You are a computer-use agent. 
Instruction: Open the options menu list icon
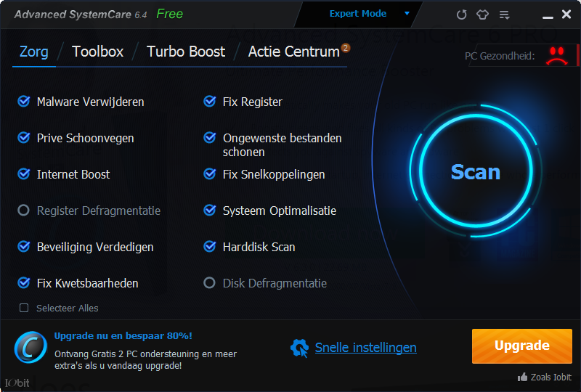point(504,15)
